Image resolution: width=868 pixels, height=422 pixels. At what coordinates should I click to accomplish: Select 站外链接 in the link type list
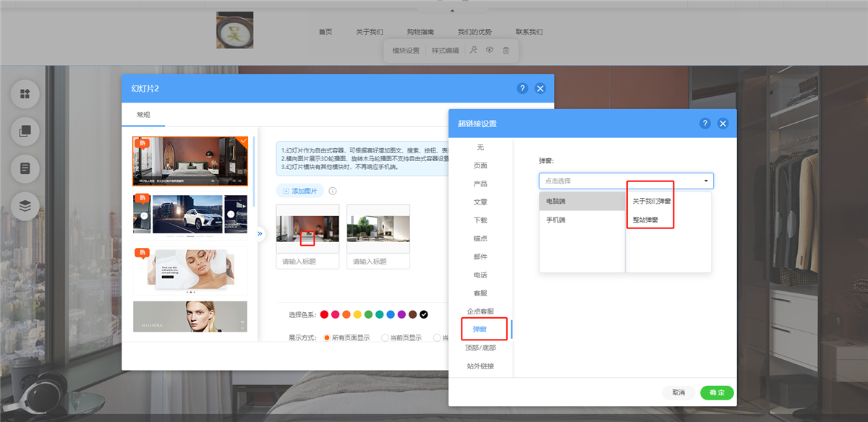click(x=480, y=366)
